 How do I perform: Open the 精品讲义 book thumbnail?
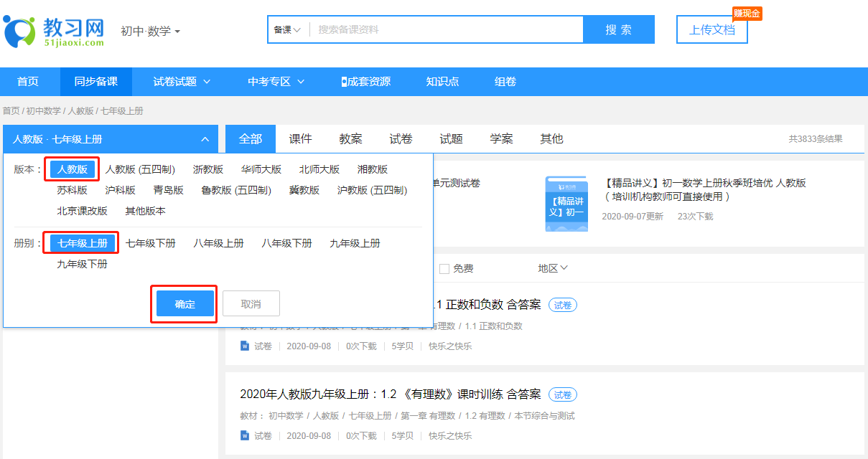coord(566,204)
